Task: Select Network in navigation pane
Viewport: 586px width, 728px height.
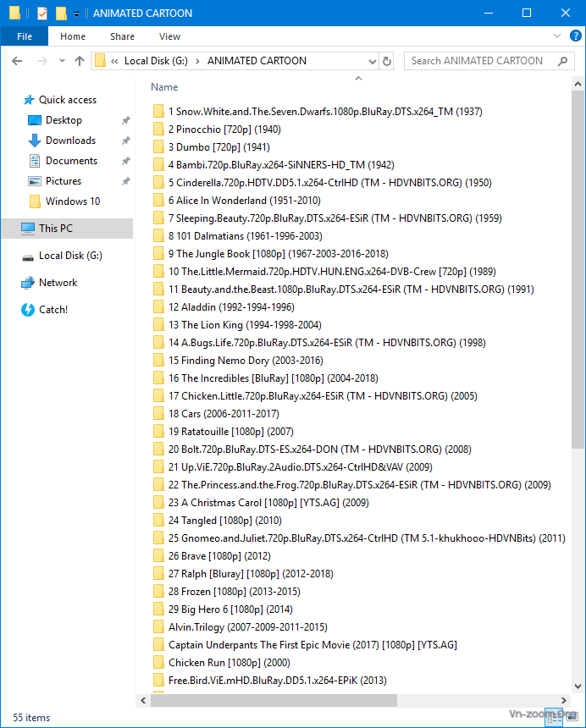Action: click(58, 283)
